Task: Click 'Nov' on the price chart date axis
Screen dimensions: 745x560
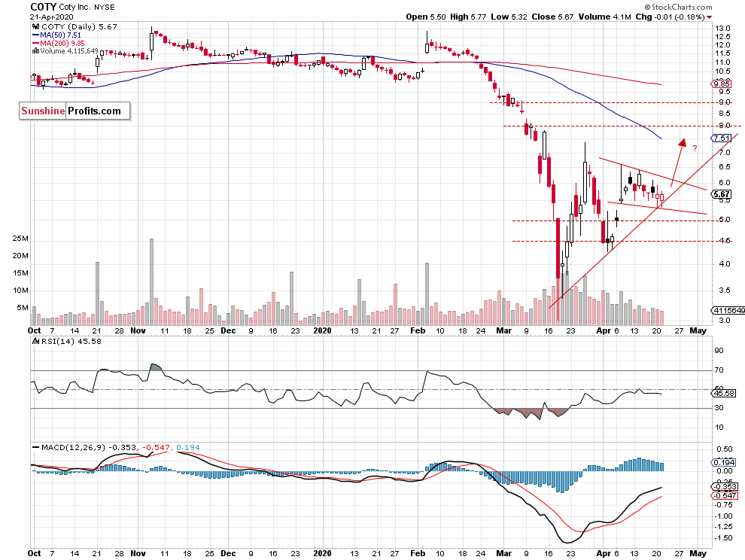Action: click(x=138, y=330)
